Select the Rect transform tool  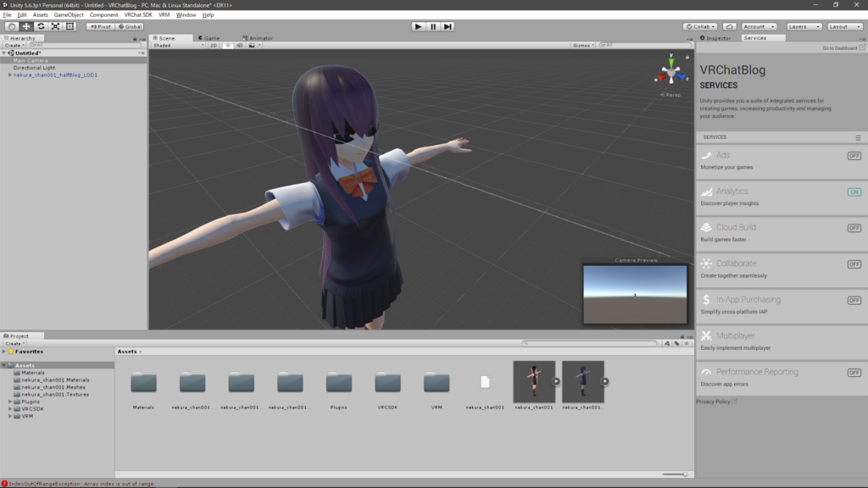[70, 26]
